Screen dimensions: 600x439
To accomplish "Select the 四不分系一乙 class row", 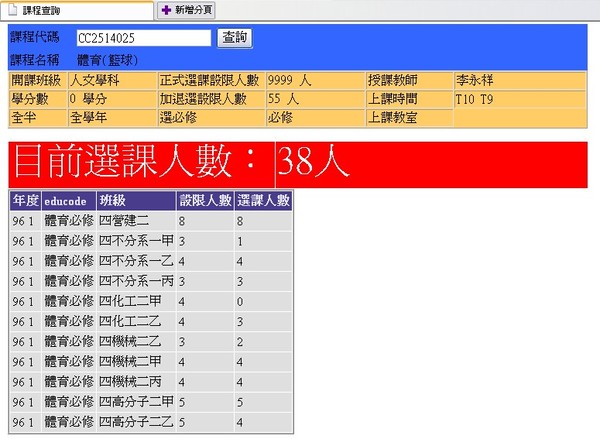I will tap(151, 261).
